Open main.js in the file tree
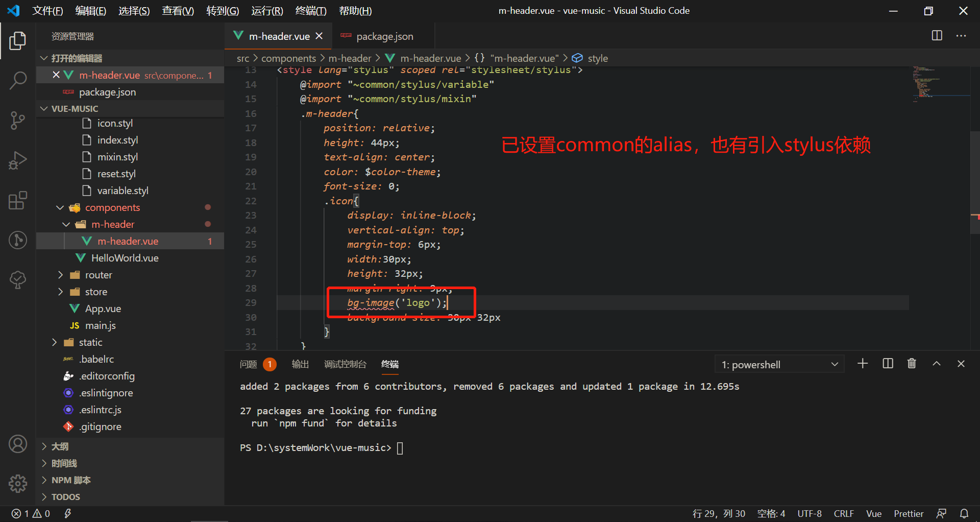Viewport: 980px width, 522px height. tap(100, 325)
